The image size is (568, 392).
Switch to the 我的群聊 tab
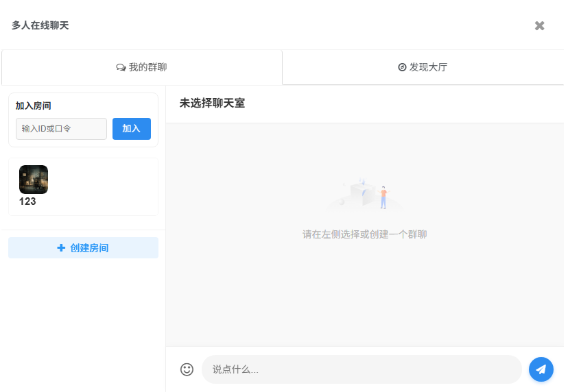click(x=141, y=67)
